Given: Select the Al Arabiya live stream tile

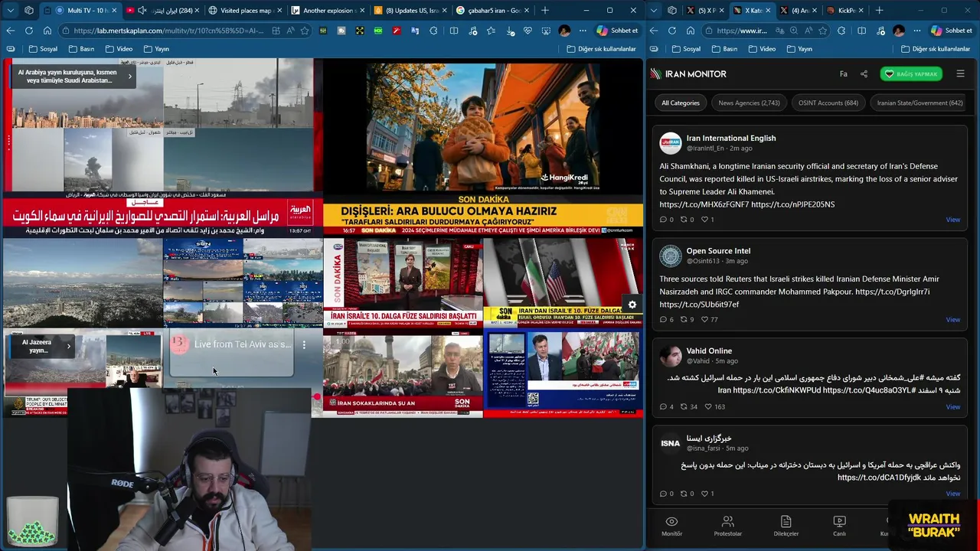Looking at the screenshot, I should pyautogui.click(x=162, y=147).
